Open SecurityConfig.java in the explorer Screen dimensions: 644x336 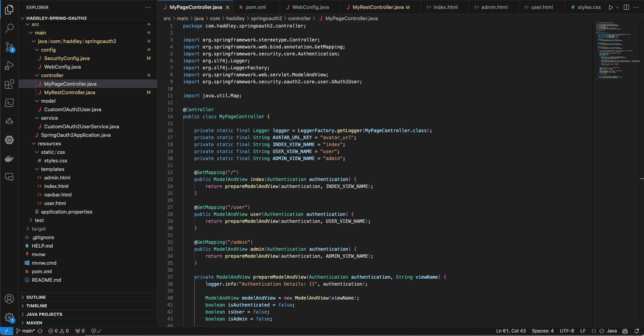pyautogui.click(x=67, y=59)
